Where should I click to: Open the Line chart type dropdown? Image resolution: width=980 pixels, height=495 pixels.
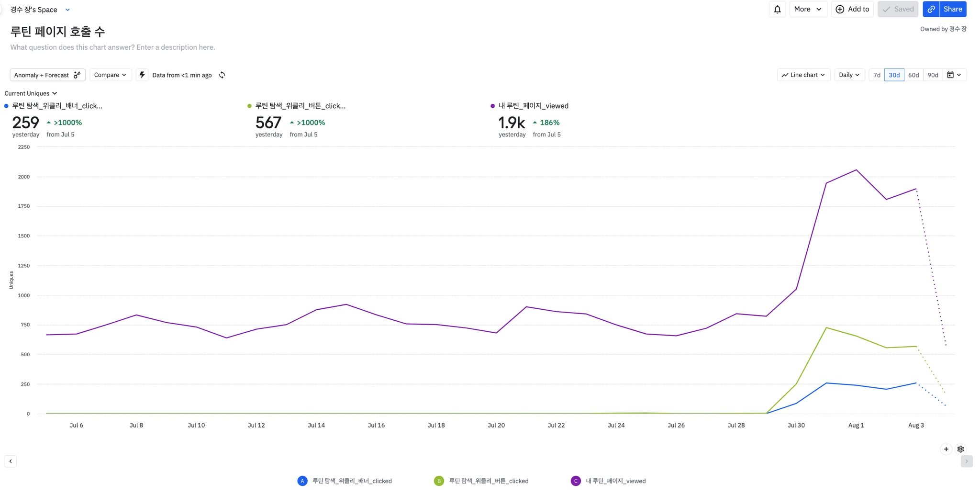click(803, 75)
